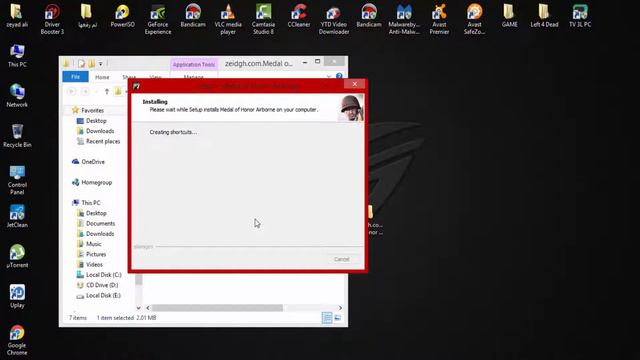
Task: Launch CCleaner from desktop
Action: [x=299, y=16]
